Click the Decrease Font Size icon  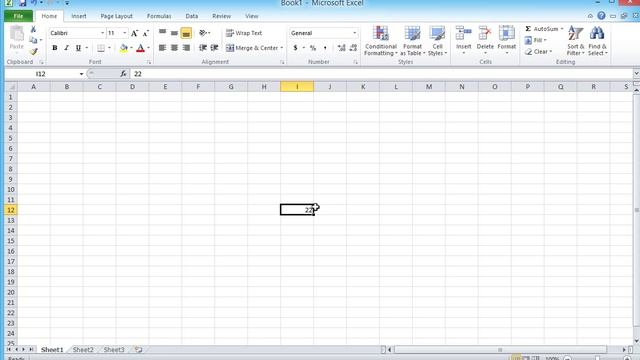[x=145, y=33]
